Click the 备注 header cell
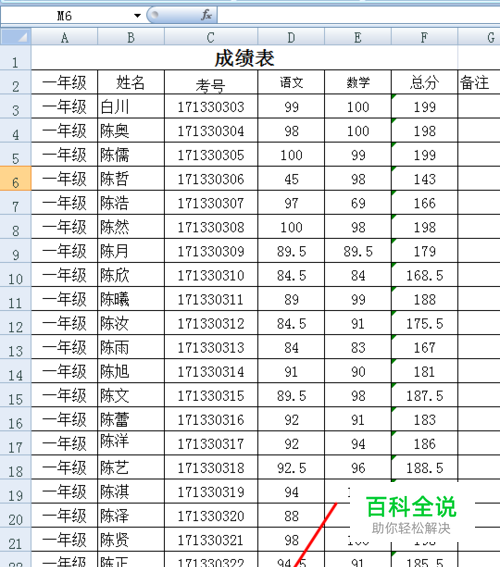500x567 pixels. coord(479,82)
